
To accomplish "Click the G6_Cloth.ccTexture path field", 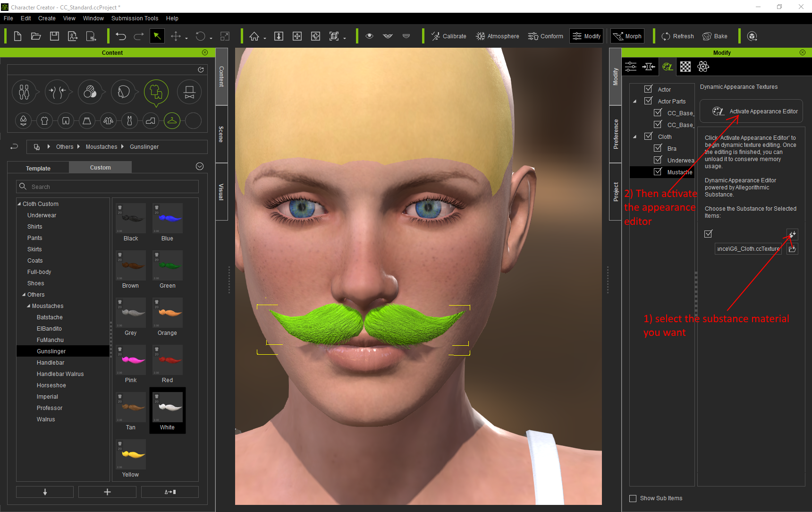I will point(748,249).
